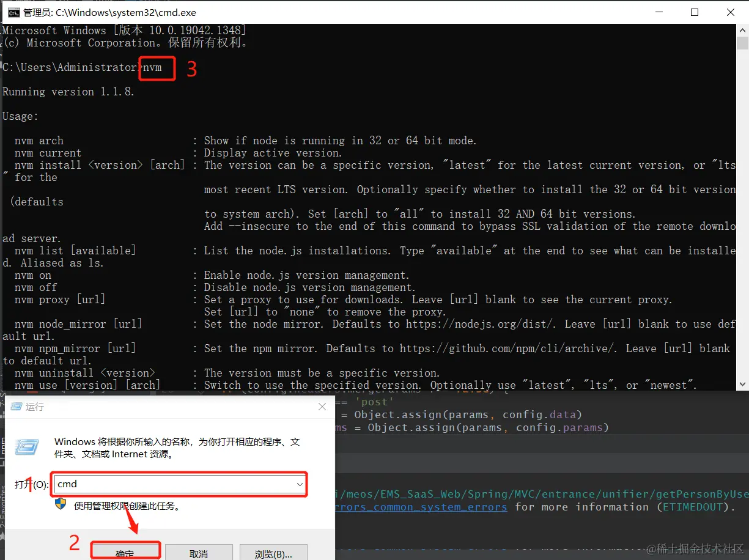Click the cmd scrollbar up arrow
This screenshot has width=749, height=560.
tap(743, 30)
